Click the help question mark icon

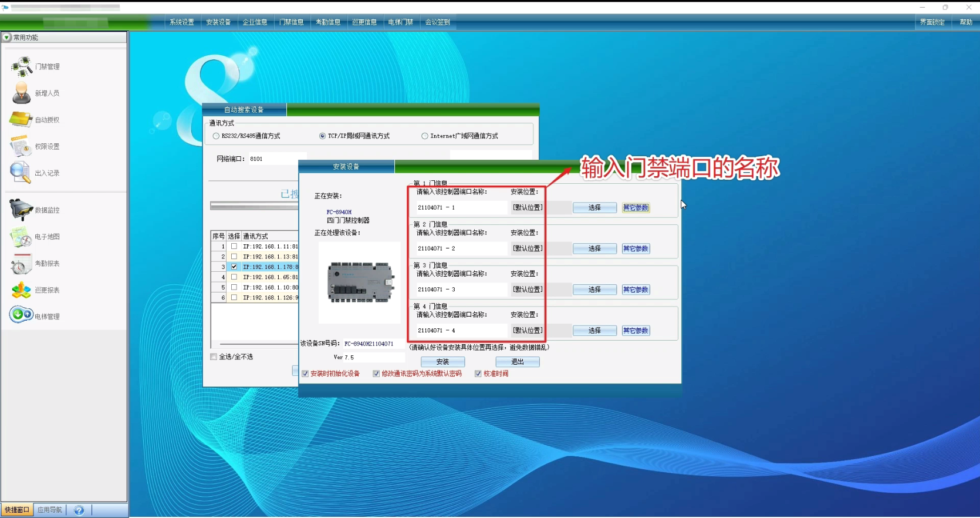79,510
